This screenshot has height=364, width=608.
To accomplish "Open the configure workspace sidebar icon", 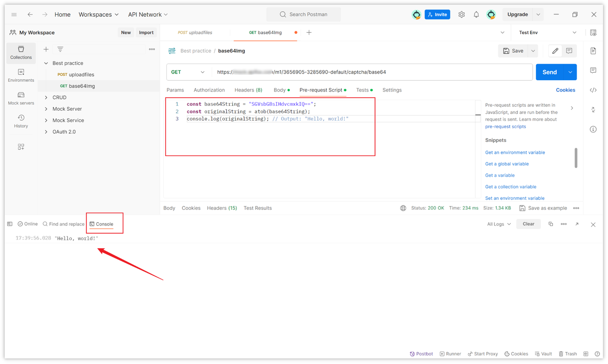I will (x=21, y=147).
